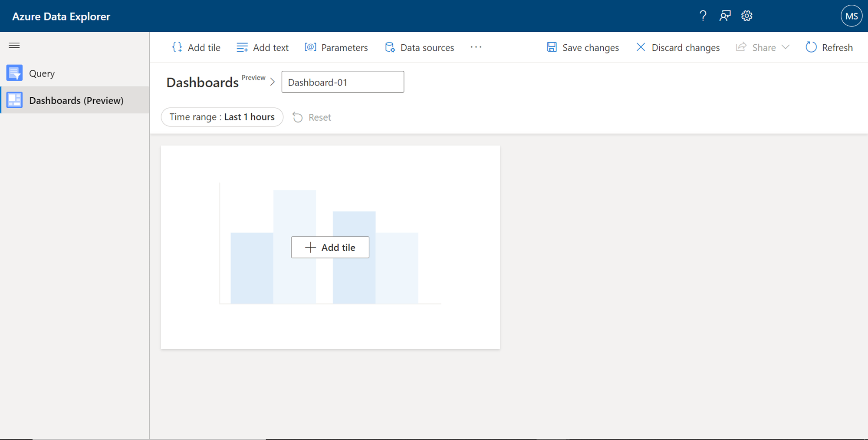868x440 pixels.
Task: Click the Azure Data Explorer title
Action: [x=61, y=17]
